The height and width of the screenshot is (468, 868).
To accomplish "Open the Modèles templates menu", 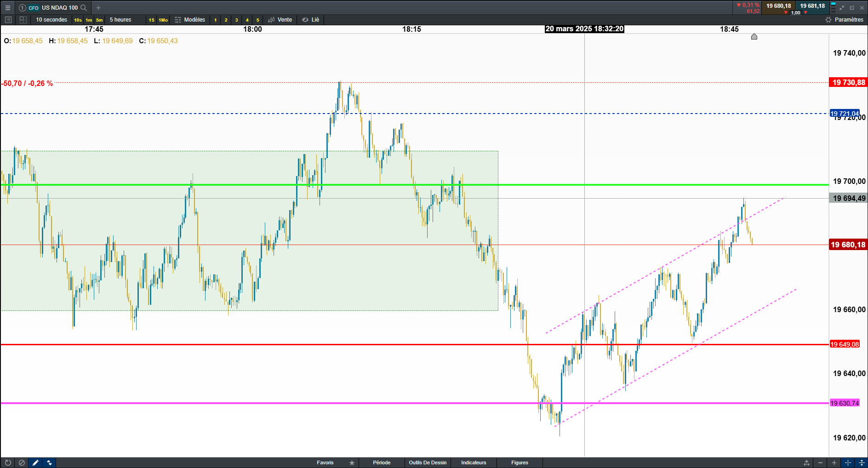I will [x=190, y=20].
